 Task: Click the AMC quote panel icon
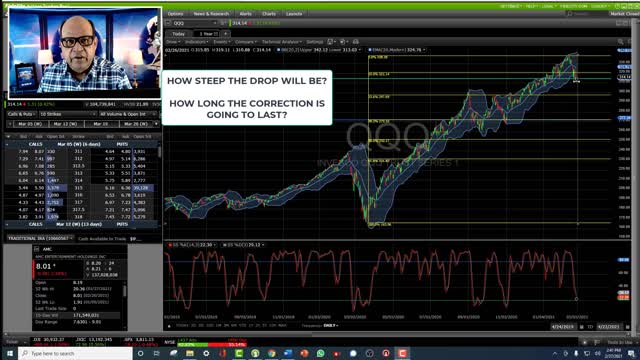36,249
